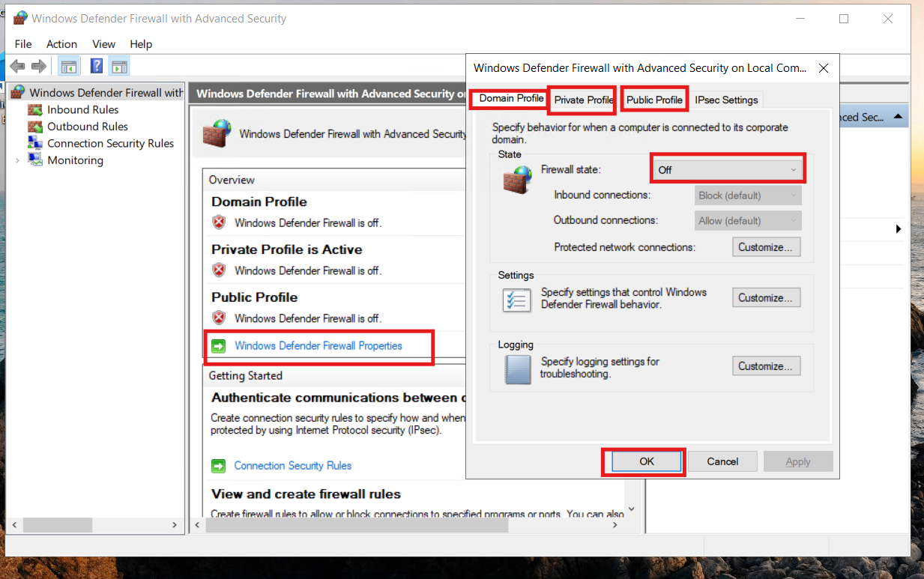Image resolution: width=924 pixels, height=579 pixels.
Task: Expand the submenu arrow in Actions pane
Action: (899, 229)
